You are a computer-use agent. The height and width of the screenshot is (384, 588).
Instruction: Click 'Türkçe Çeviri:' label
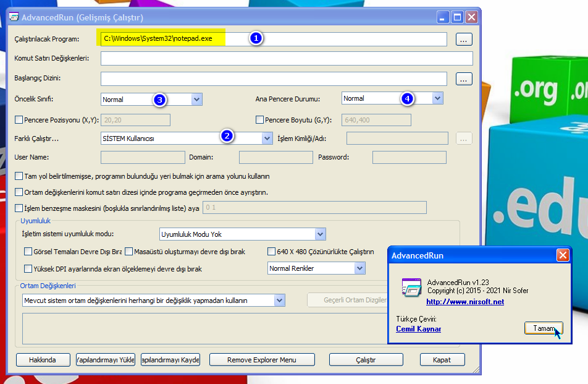(416, 318)
